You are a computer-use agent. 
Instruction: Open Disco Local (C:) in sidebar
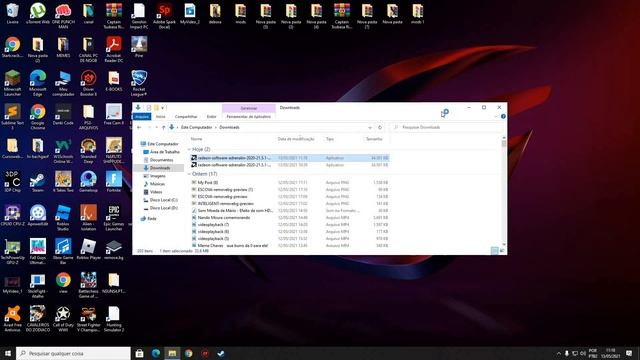[160, 200]
